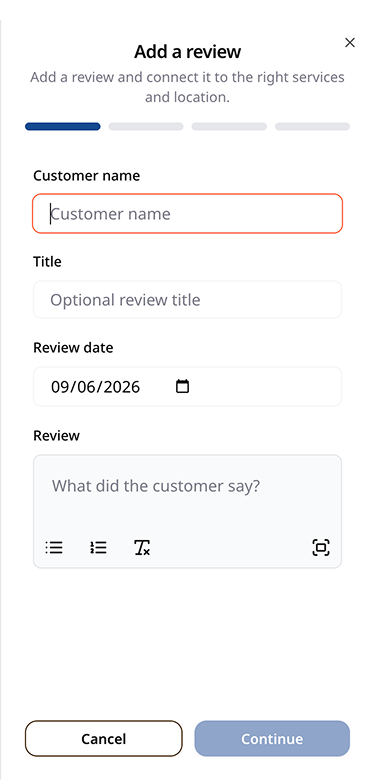Continue to the next step
Screen dimensions: 374x780
(272, 739)
